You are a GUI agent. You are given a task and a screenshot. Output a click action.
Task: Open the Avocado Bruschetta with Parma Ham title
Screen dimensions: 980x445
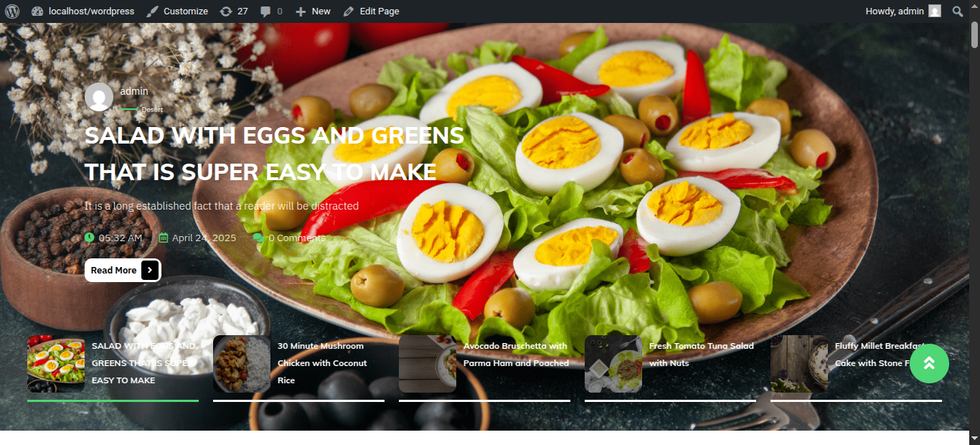point(516,355)
